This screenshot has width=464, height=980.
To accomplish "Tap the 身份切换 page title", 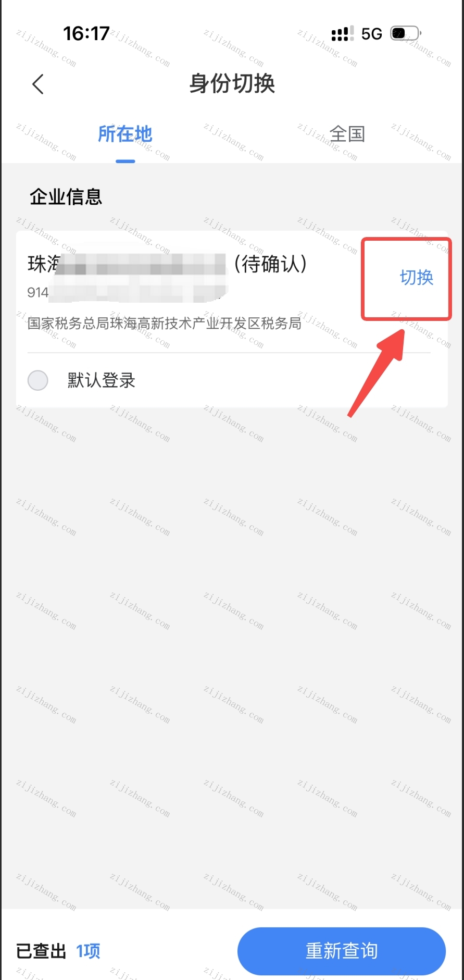I will pyautogui.click(x=232, y=83).
